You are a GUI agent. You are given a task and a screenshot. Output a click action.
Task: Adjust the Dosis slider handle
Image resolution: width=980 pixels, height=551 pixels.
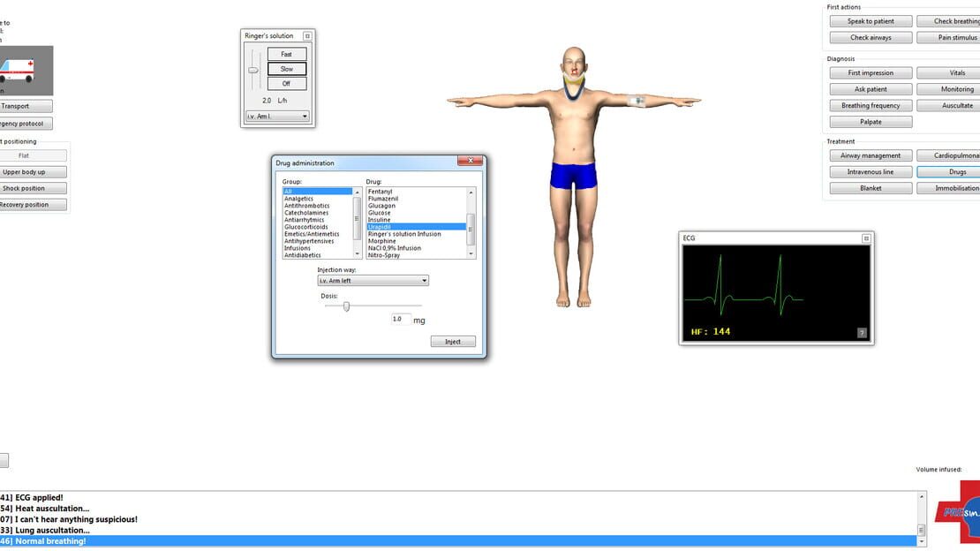[x=346, y=306]
